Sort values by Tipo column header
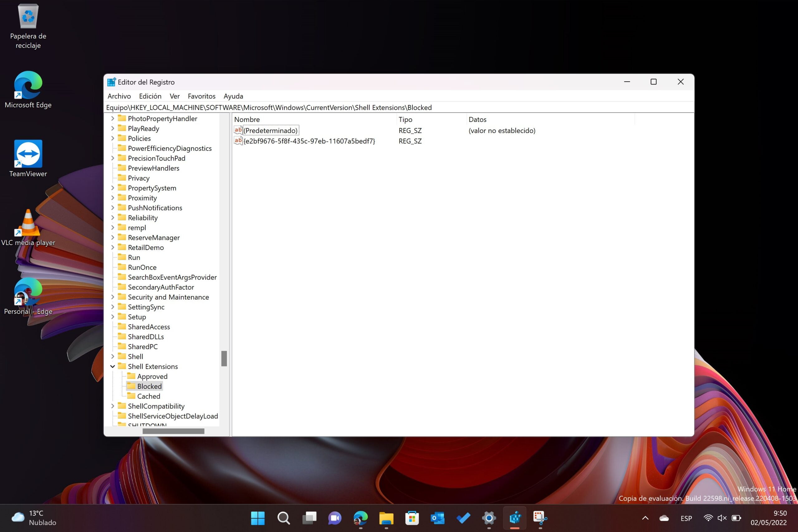This screenshot has height=532, width=798. pyautogui.click(x=431, y=119)
